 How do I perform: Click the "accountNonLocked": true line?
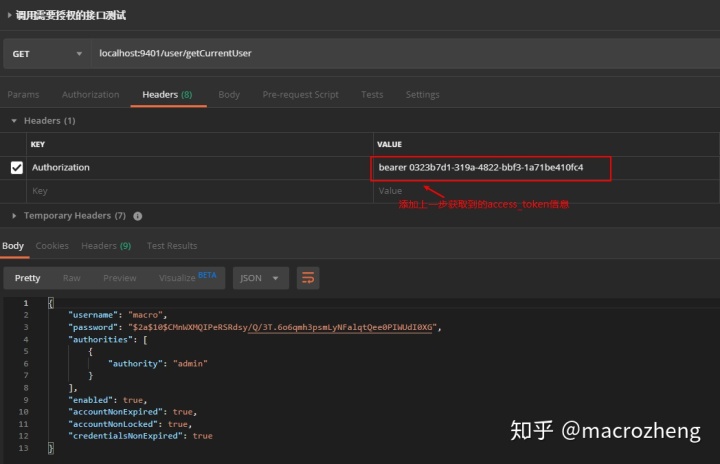pyautogui.click(x=130, y=424)
